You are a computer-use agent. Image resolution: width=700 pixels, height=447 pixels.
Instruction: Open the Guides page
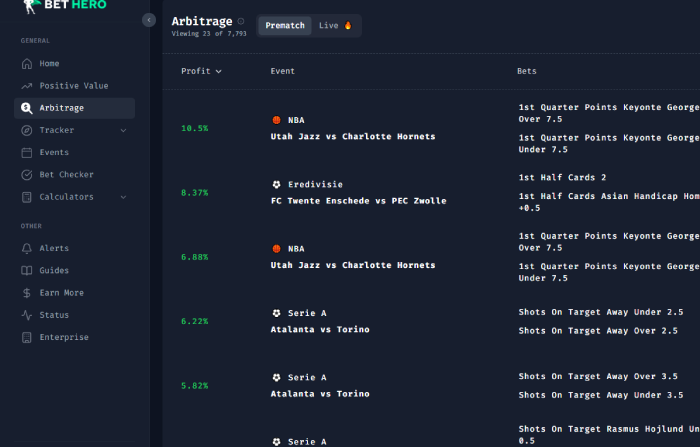click(x=75, y=271)
